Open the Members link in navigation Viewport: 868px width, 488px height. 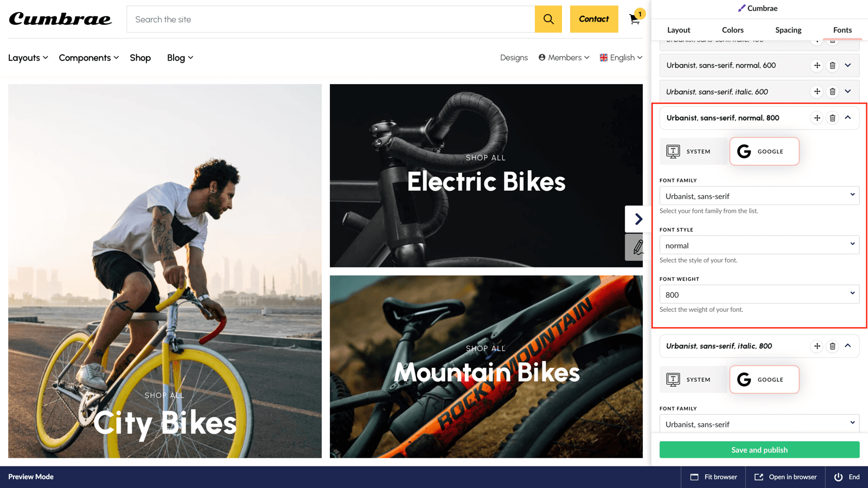coord(563,57)
